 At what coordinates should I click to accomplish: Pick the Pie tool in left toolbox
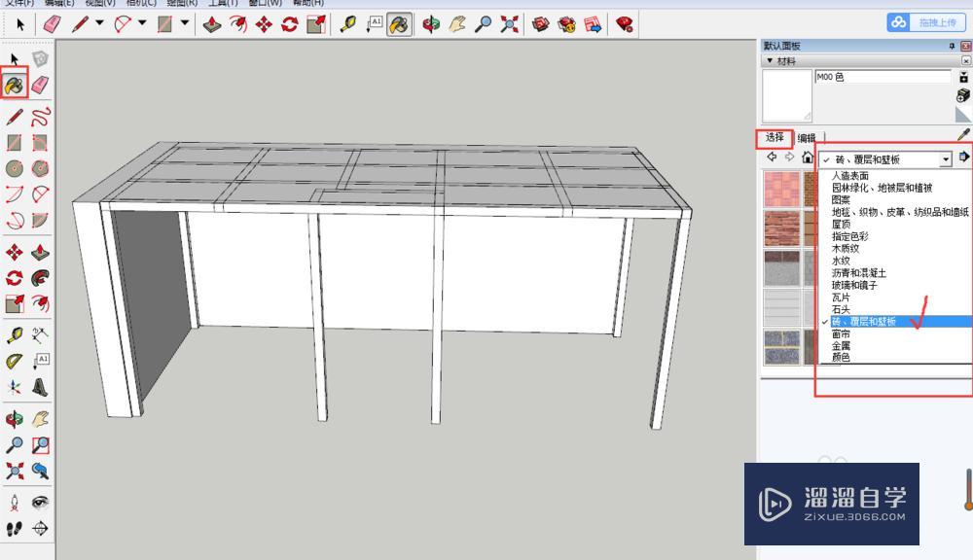[40, 220]
